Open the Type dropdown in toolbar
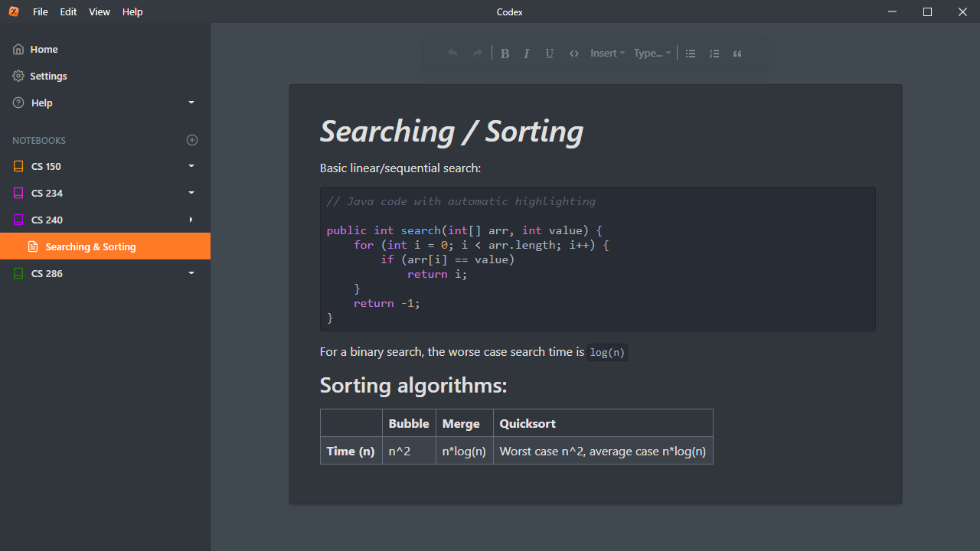 652,54
